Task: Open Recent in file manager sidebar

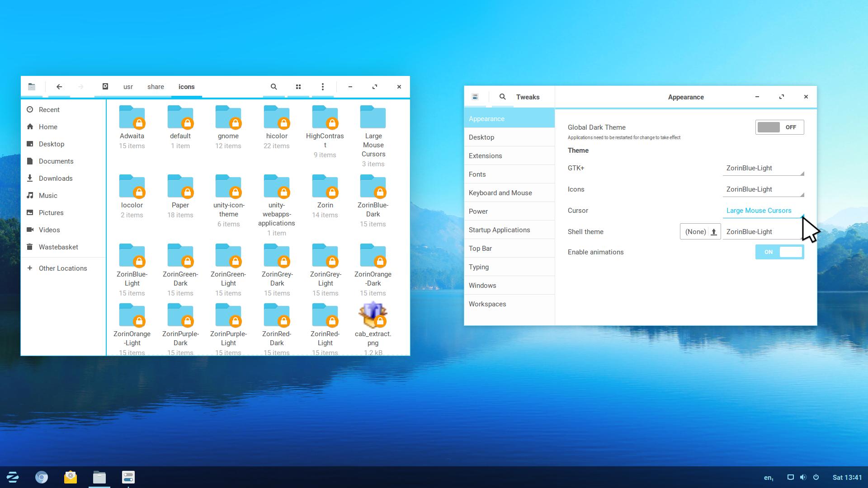Action: [63, 110]
